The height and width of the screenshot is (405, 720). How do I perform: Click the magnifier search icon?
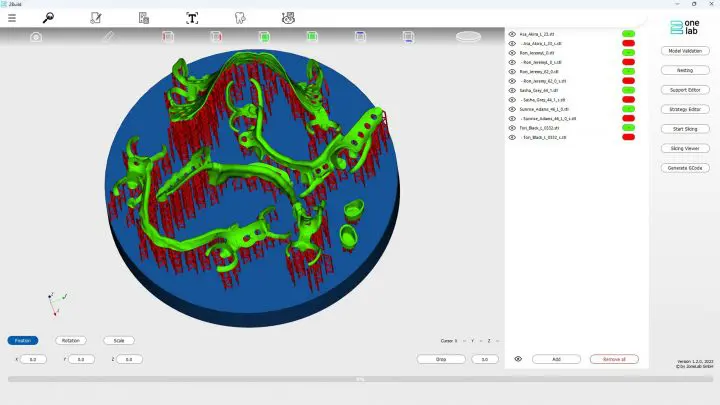(x=49, y=18)
